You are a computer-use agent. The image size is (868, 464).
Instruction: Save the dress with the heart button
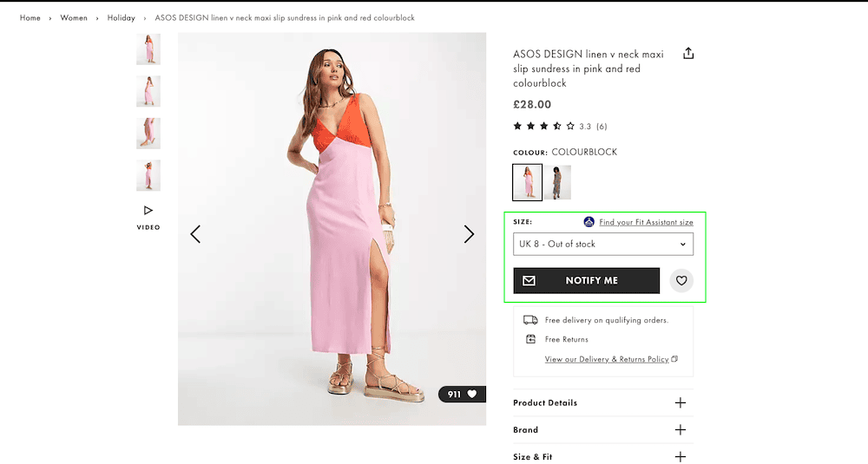(x=681, y=280)
